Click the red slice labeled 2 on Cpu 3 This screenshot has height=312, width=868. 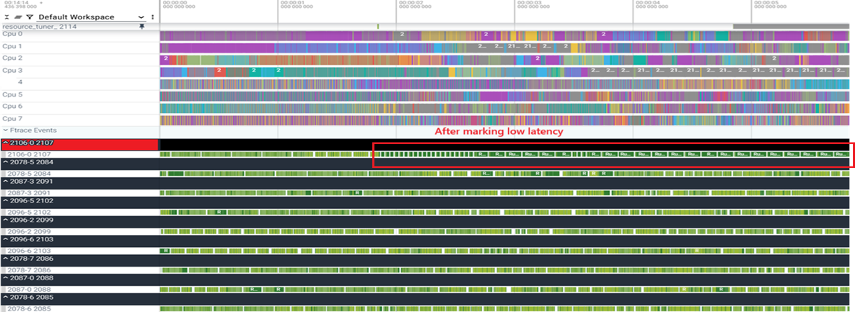221,71
